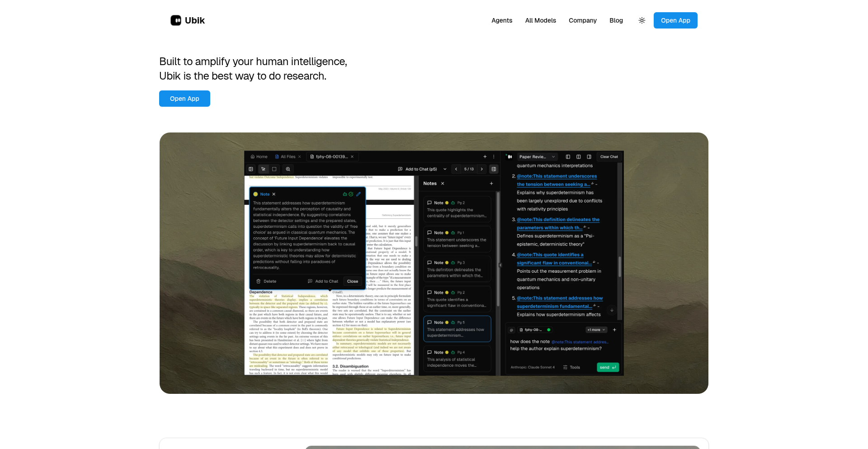The height and width of the screenshot is (449, 868).
Task: Add a new note with the Notes plus icon
Action: click(x=491, y=184)
